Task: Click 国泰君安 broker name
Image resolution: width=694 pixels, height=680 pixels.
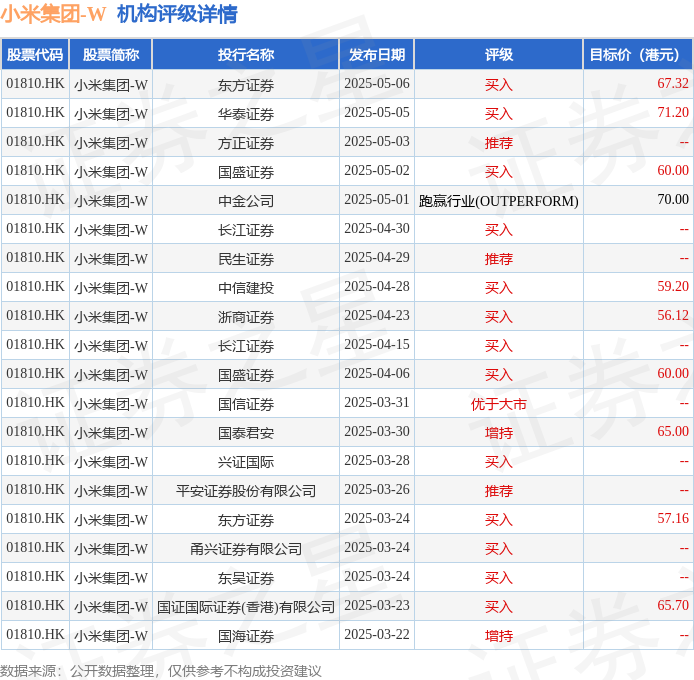Action: coord(246,433)
